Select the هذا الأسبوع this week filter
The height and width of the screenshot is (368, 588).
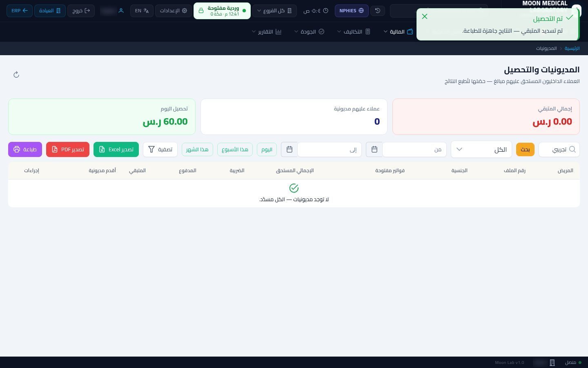pyautogui.click(x=235, y=150)
